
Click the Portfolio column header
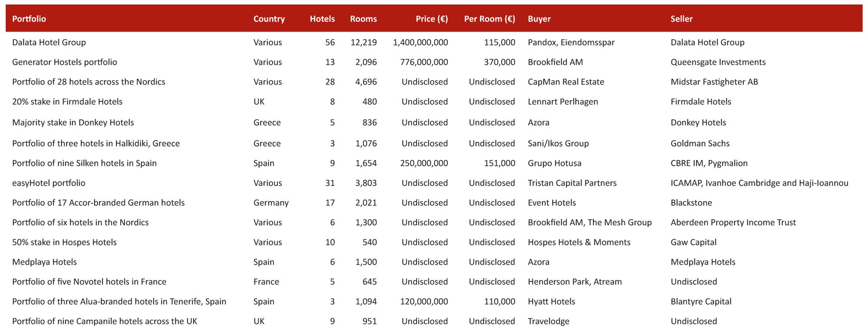(x=29, y=19)
